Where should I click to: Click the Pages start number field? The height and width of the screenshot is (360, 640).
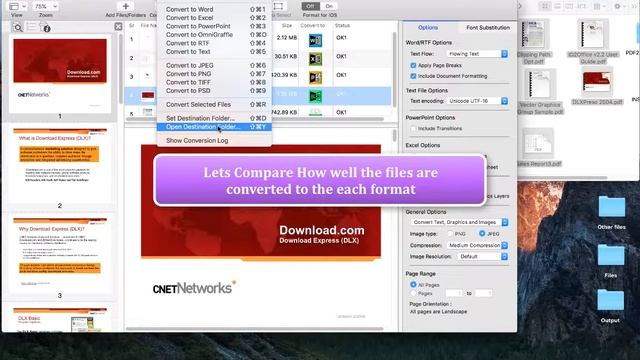click(454, 293)
